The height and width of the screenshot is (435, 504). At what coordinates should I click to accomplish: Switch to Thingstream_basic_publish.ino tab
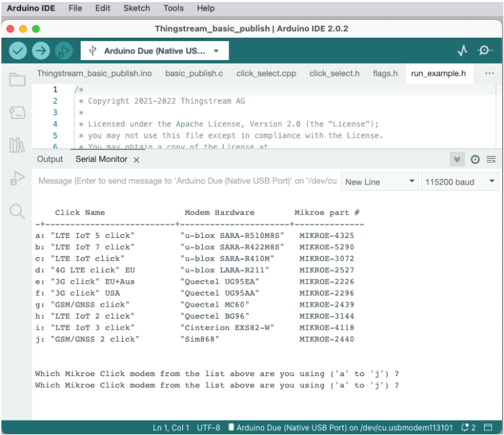94,73
